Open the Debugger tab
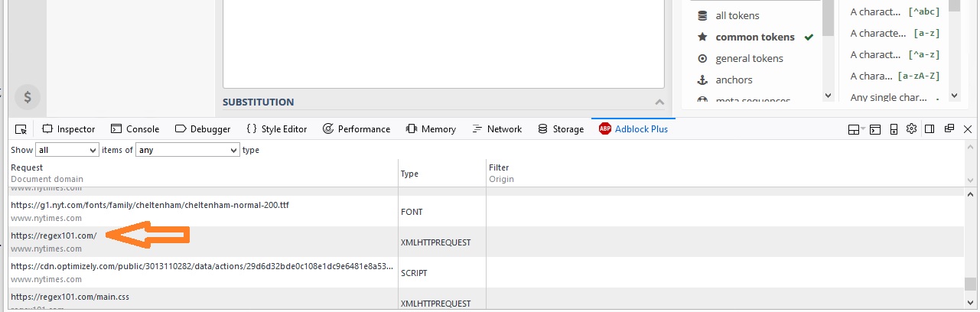Screen dimensions: 980x312 click(x=203, y=129)
